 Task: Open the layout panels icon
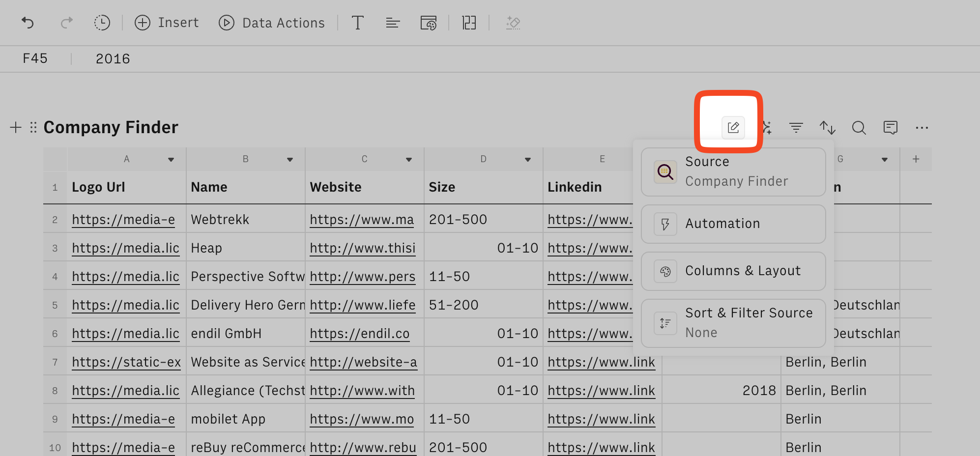point(469,23)
